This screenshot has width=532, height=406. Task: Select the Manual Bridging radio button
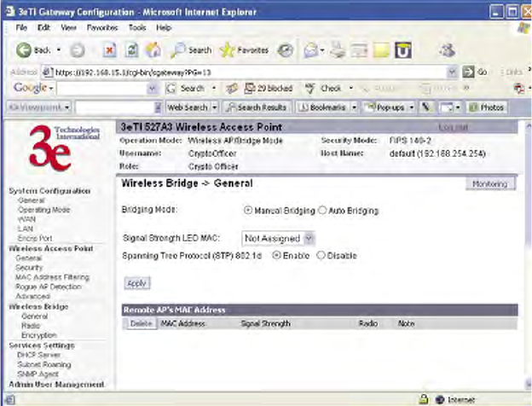pos(248,210)
